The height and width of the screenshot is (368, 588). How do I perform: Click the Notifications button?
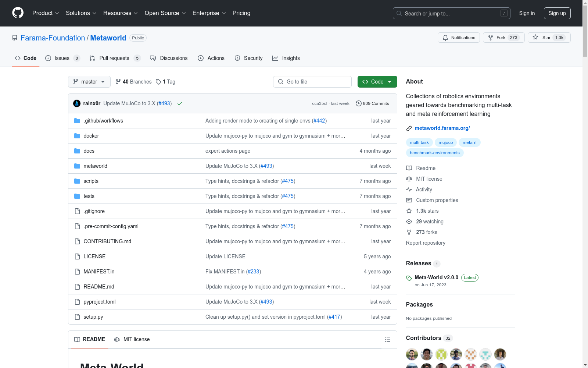[x=459, y=38]
